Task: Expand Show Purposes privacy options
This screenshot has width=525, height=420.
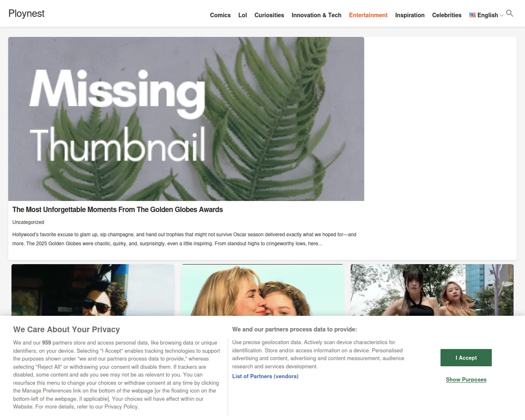Action: tap(466, 380)
